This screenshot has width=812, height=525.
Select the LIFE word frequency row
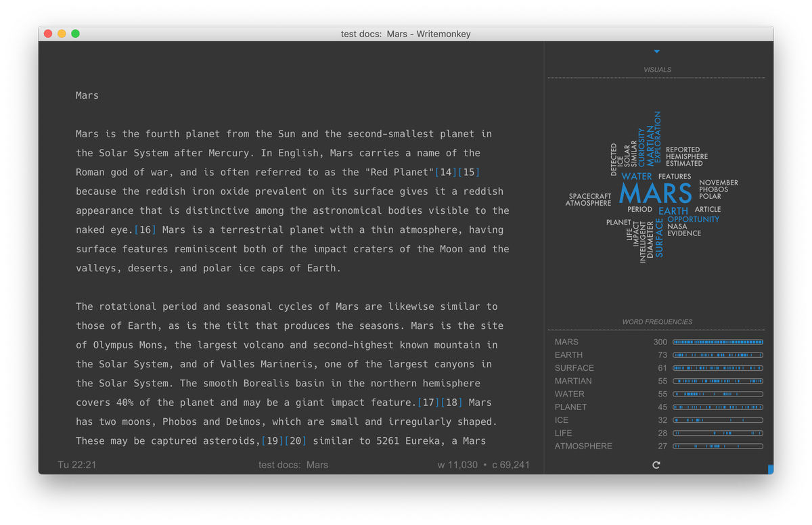658,433
